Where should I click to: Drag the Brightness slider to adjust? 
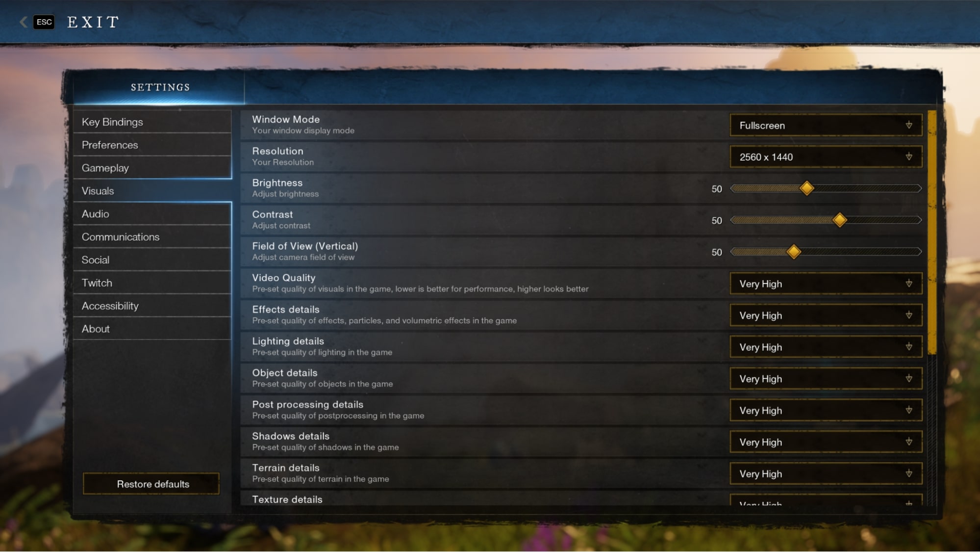click(805, 188)
